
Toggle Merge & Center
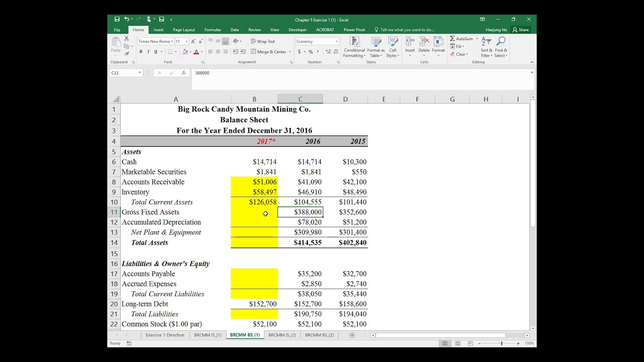pos(269,52)
